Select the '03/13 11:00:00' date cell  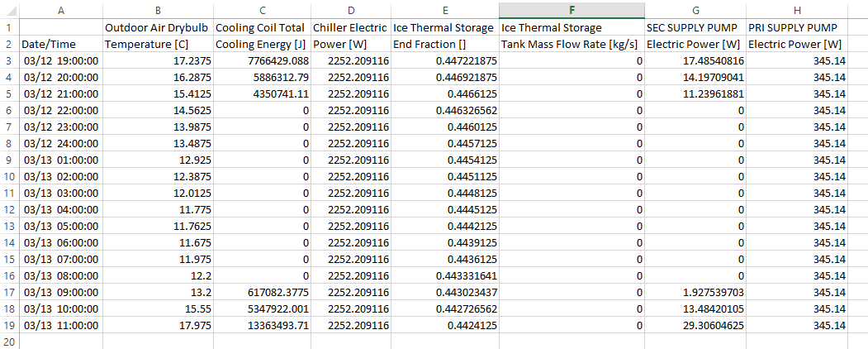tap(61, 325)
